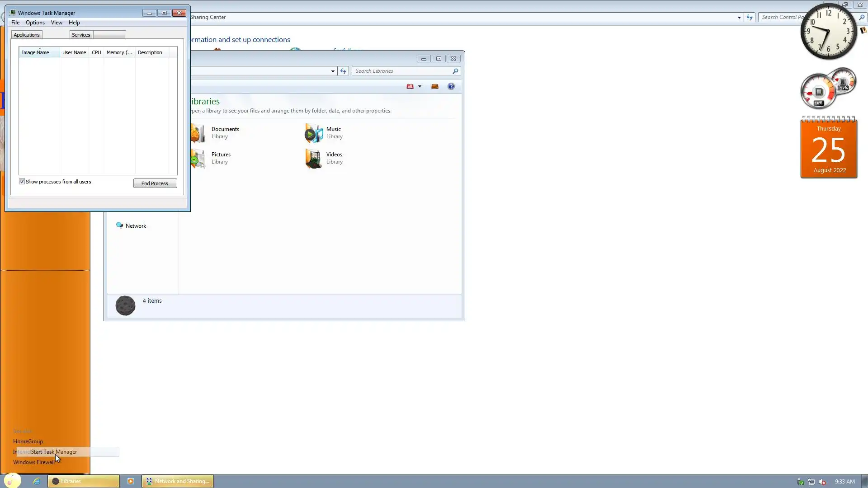The height and width of the screenshot is (488, 868).
Task: Click the HomeGroup link
Action: 28,441
